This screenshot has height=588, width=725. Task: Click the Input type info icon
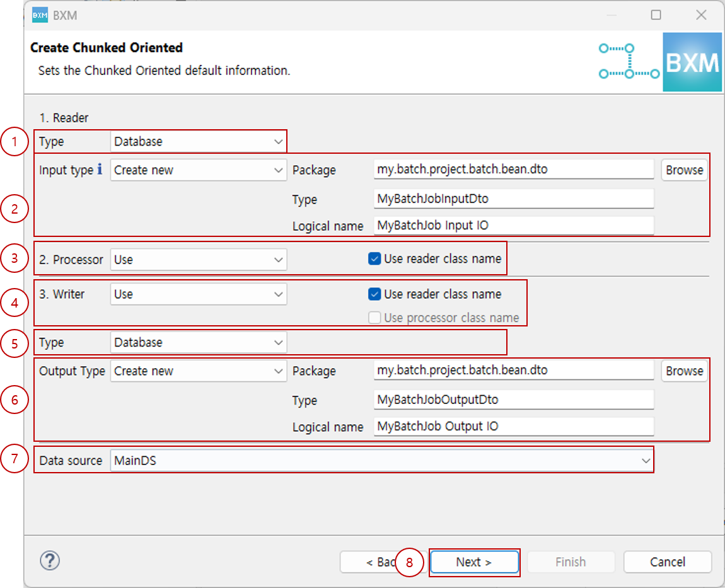(x=100, y=170)
